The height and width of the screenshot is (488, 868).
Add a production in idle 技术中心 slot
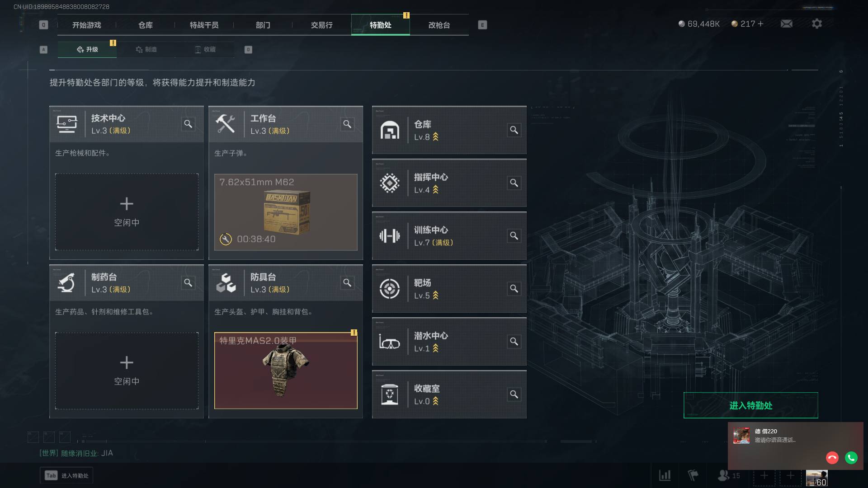(x=127, y=212)
